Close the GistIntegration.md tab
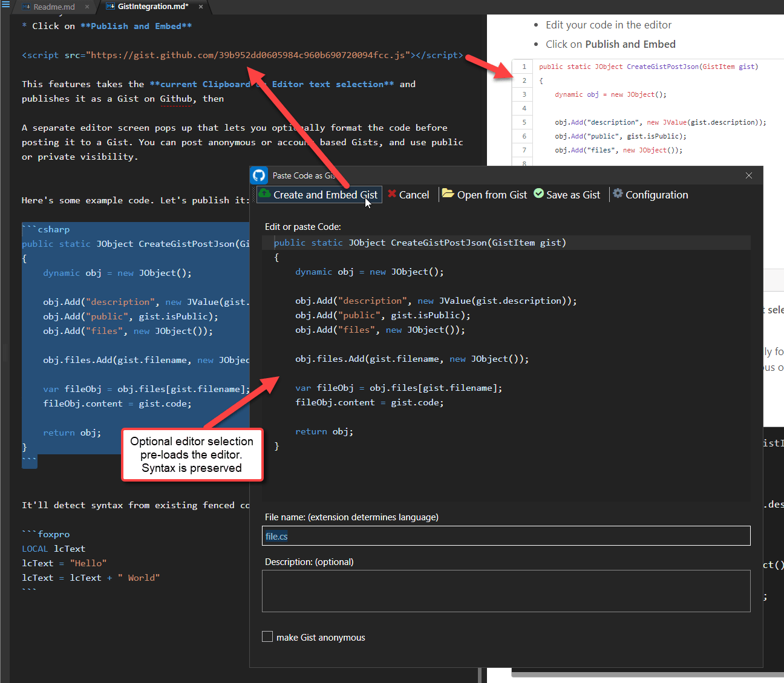Viewport: 784px width, 683px height. pos(200,7)
